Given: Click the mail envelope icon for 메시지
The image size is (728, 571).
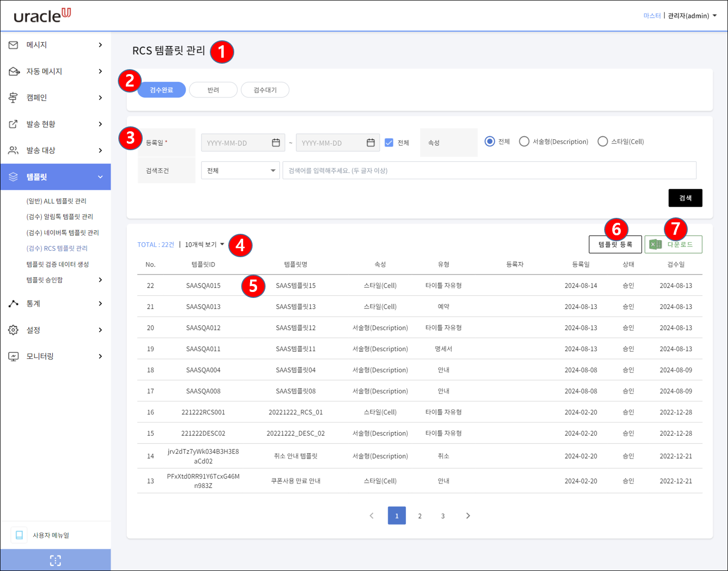Looking at the screenshot, I should pyautogui.click(x=13, y=45).
